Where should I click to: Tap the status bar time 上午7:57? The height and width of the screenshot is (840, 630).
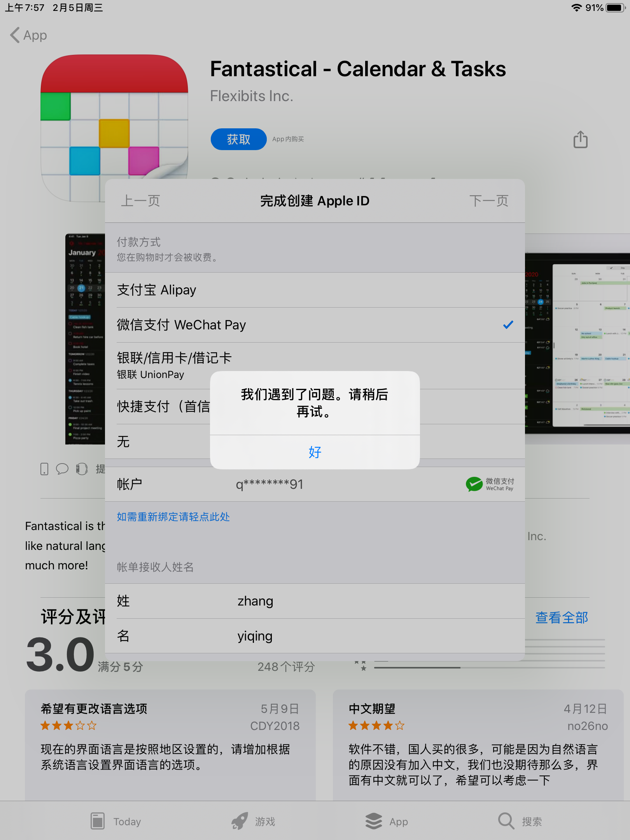tap(24, 8)
